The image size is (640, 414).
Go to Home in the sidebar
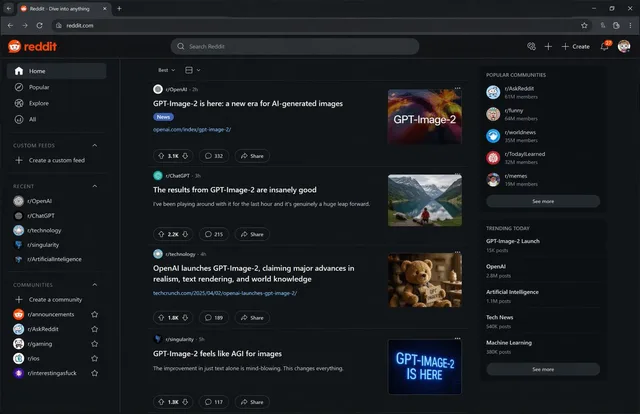pos(57,71)
